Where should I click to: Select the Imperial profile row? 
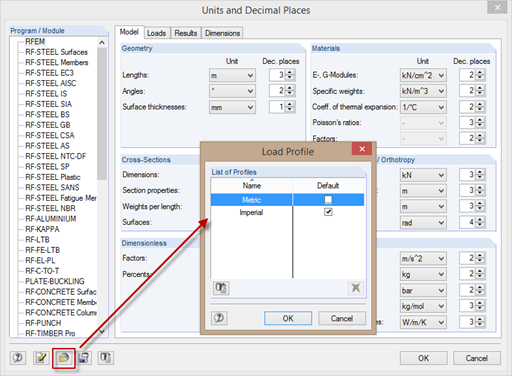pos(287,212)
